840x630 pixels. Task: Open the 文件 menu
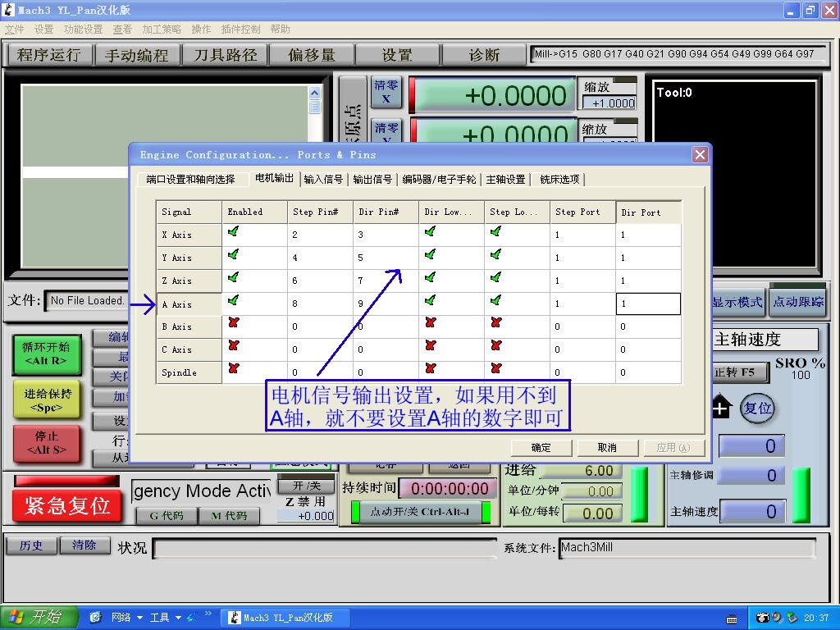coord(15,30)
